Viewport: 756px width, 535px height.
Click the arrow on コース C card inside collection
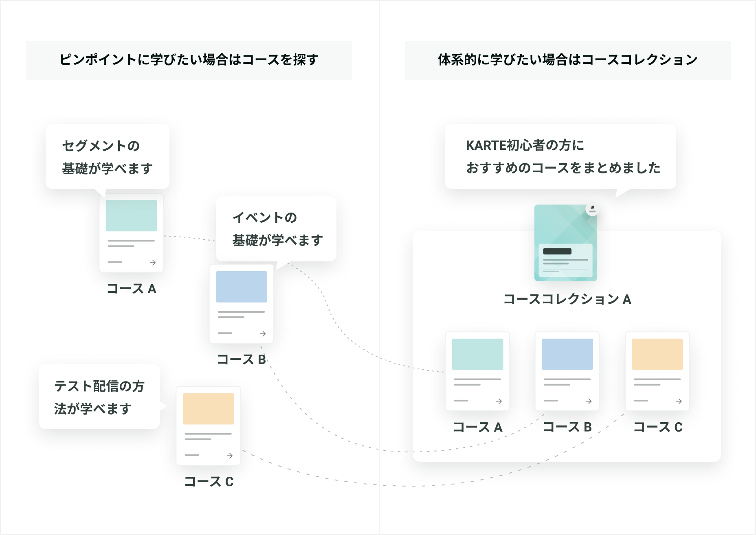point(679,401)
